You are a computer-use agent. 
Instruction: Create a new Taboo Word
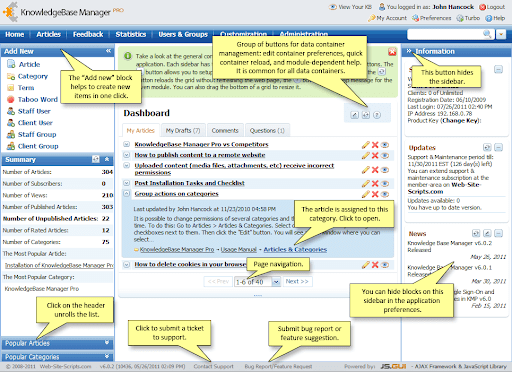[x=38, y=99]
